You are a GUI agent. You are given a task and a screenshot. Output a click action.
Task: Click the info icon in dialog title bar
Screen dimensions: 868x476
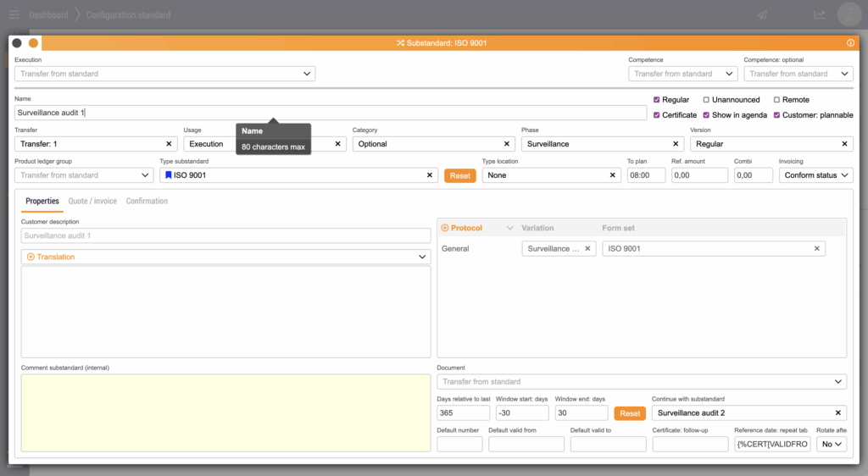coord(850,43)
